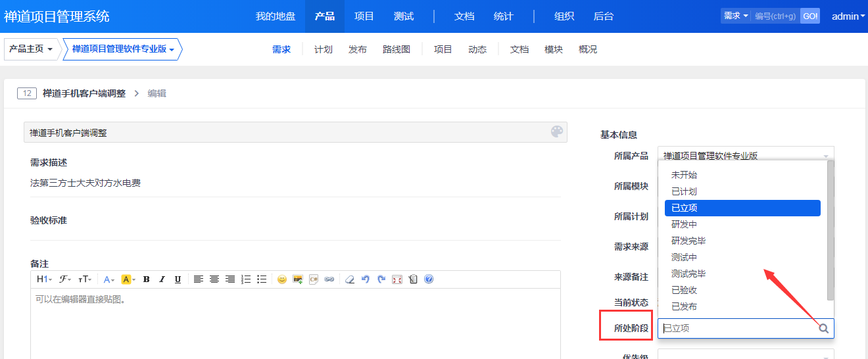Open 组织 top navigation tab

(x=564, y=16)
